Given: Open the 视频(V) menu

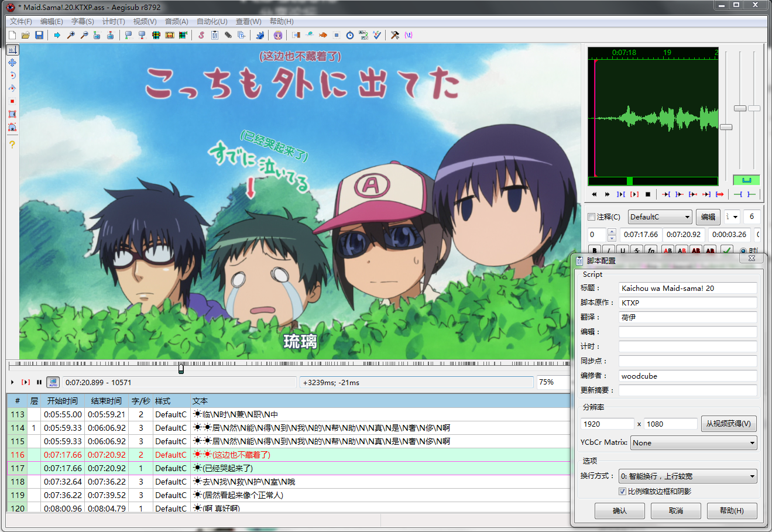Looking at the screenshot, I should coord(145,22).
